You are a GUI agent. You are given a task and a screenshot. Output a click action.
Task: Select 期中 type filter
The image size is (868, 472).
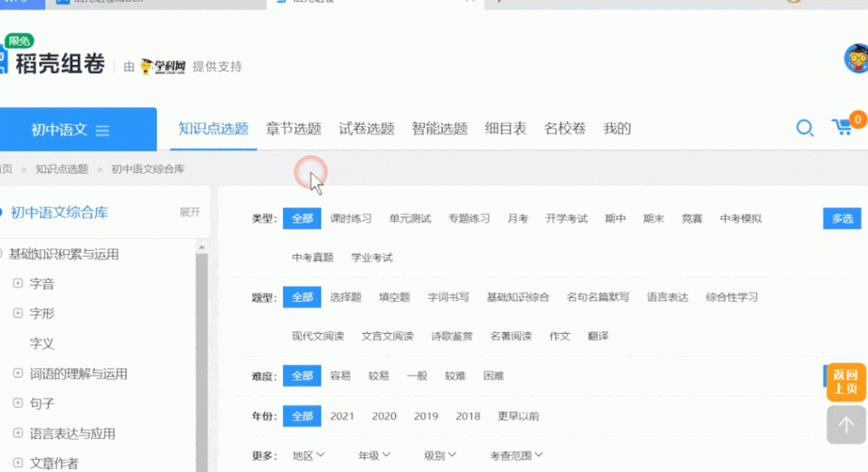pyautogui.click(x=615, y=219)
